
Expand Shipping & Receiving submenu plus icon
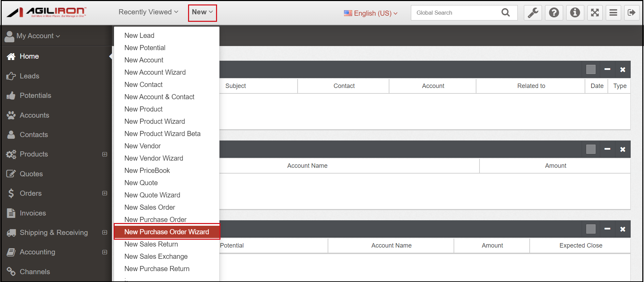(x=105, y=233)
